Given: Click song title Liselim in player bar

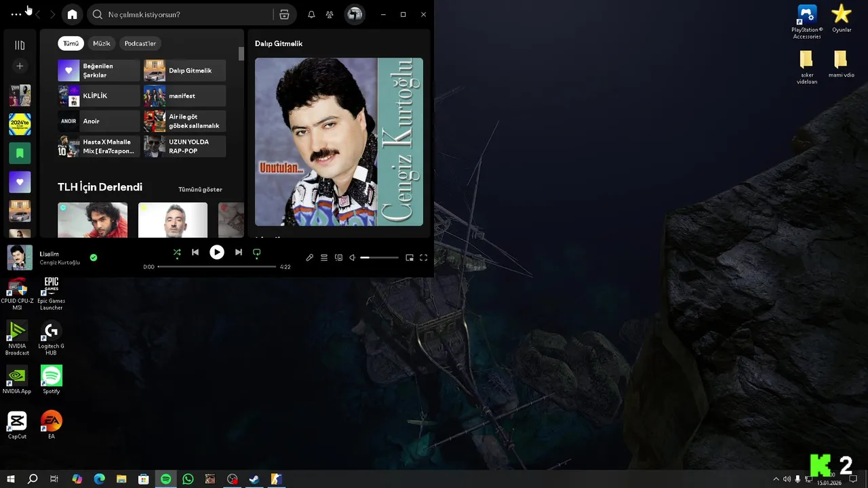Looking at the screenshot, I should point(49,254).
